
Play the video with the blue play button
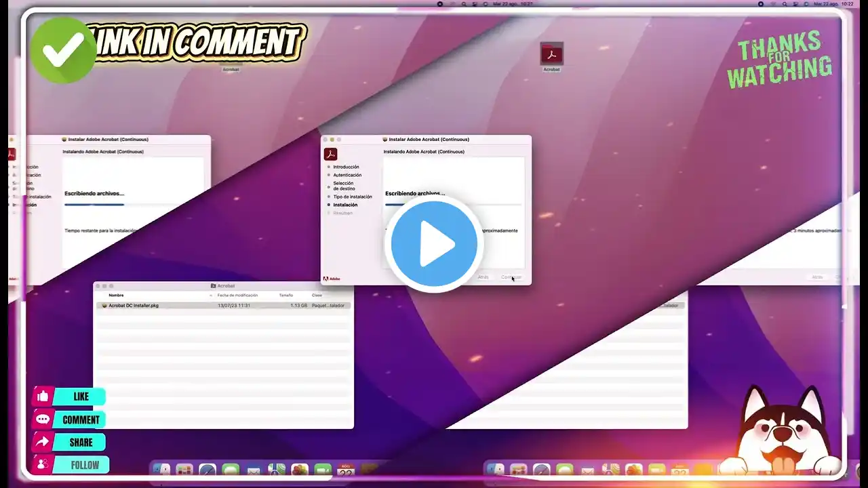tap(434, 244)
